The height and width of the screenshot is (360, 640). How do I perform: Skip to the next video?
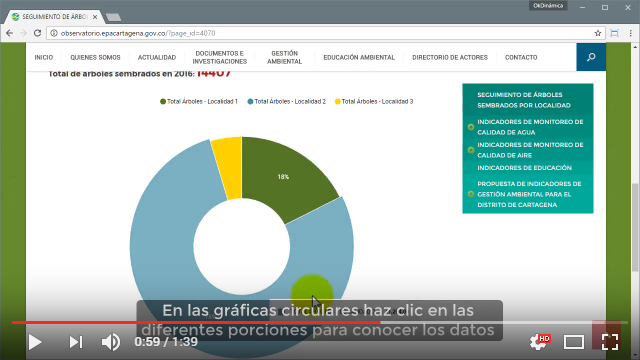[76, 342]
